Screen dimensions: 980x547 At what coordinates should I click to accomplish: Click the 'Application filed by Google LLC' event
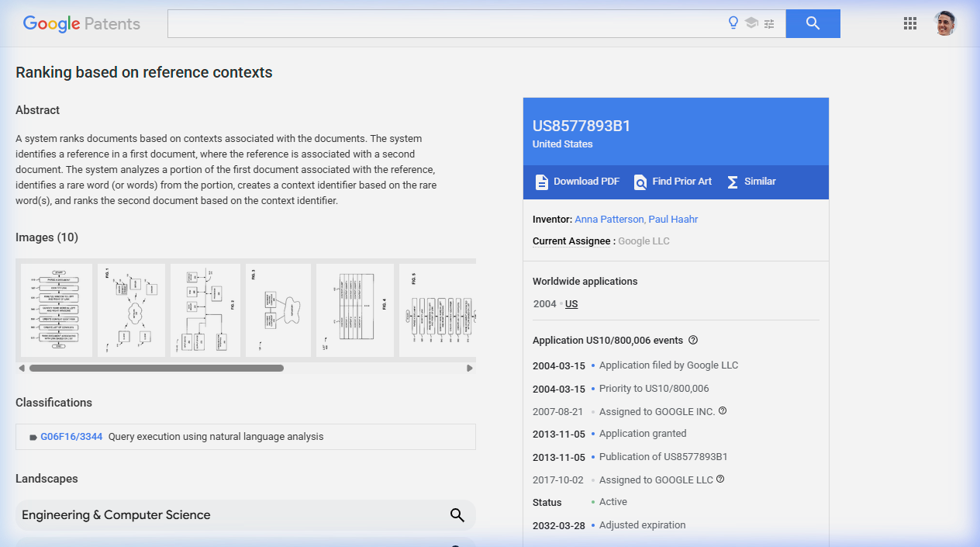click(x=668, y=365)
